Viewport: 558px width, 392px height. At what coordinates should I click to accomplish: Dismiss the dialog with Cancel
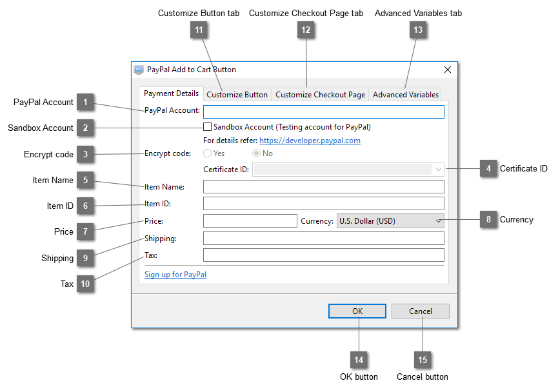(x=421, y=311)
